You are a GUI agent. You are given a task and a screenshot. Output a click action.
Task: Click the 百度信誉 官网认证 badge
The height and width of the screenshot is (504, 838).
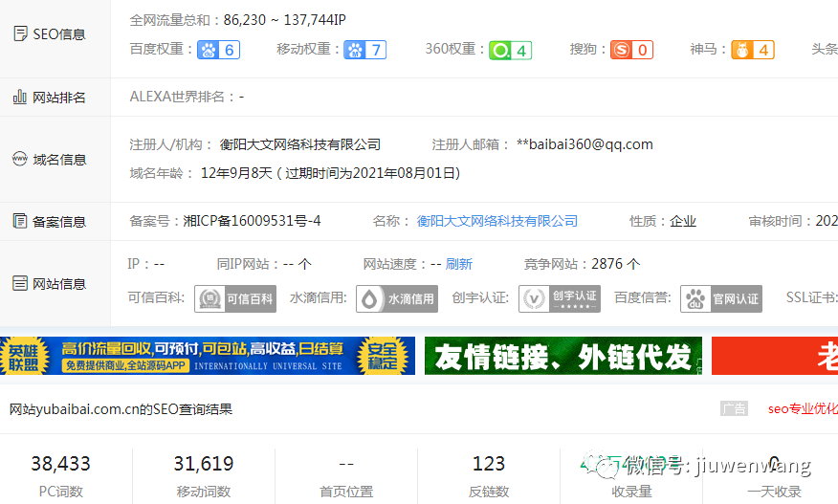(x=721, y=298)
